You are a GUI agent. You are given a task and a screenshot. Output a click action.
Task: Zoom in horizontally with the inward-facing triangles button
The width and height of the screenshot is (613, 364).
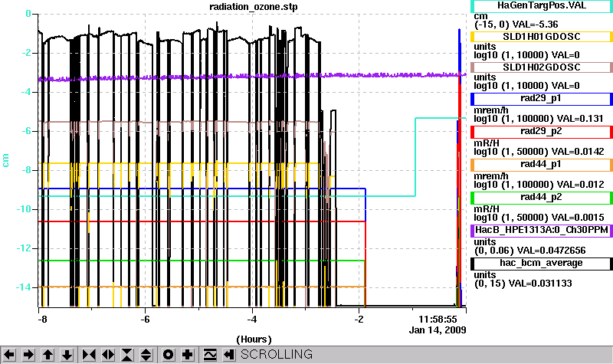point(89,355)
